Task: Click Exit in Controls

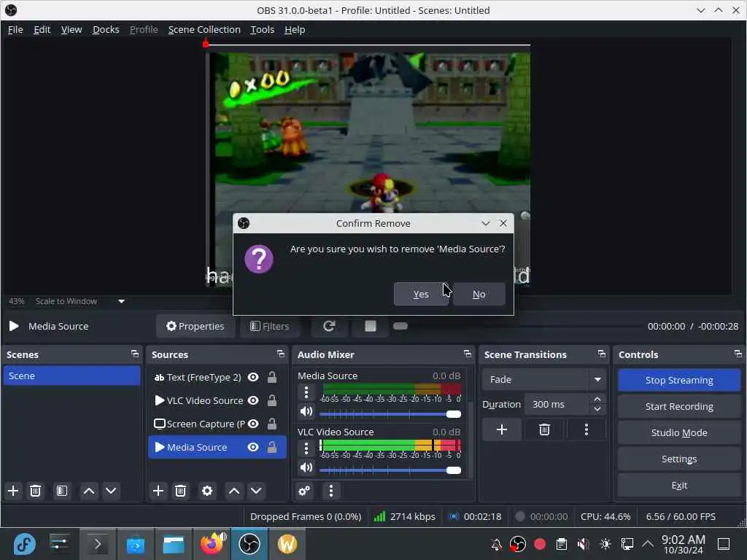Action: click(x=679, y=485)
